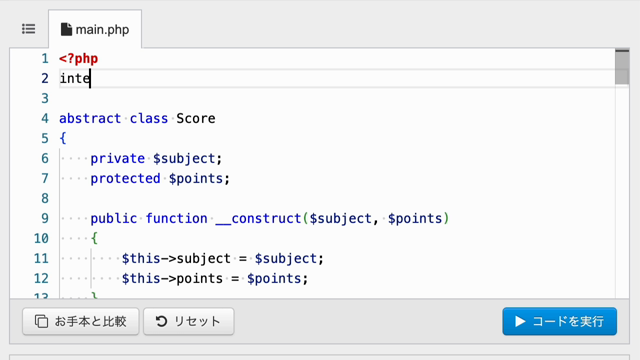Click お手本と比較 button

[x=81, y=321]
